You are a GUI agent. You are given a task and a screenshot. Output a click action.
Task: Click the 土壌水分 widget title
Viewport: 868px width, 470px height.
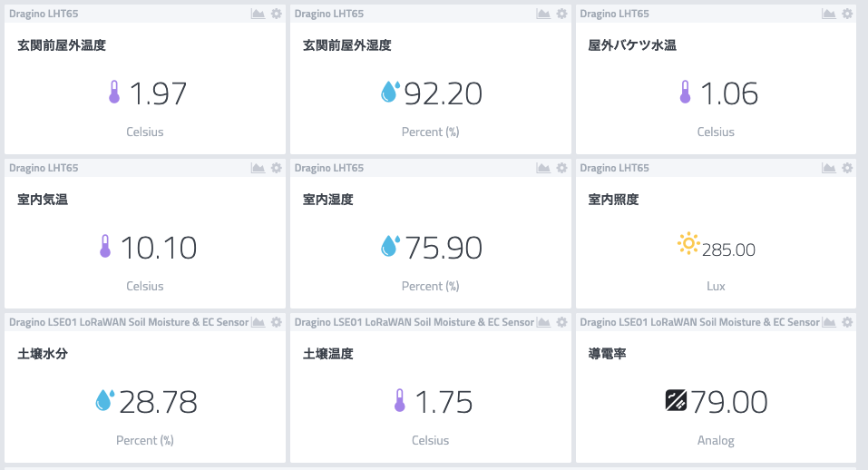(x=43, y=354)
